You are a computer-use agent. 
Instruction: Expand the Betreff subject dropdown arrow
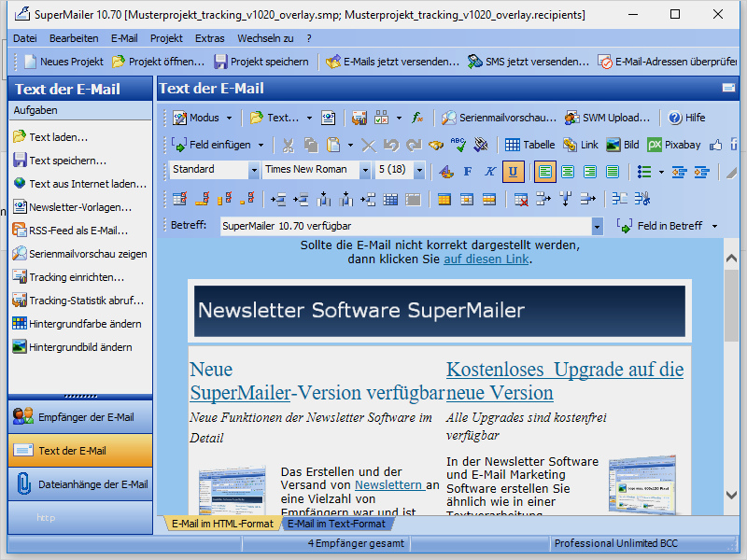(597, 226)
